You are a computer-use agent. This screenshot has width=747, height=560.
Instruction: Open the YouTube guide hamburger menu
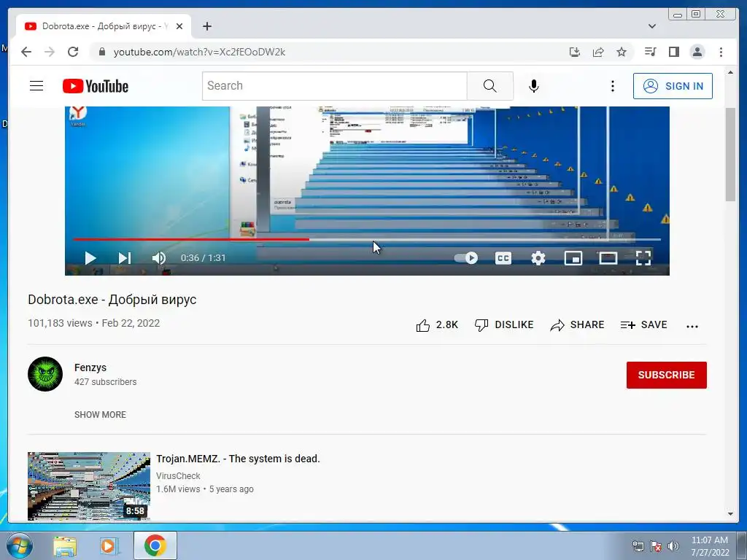tap(36, 86)
